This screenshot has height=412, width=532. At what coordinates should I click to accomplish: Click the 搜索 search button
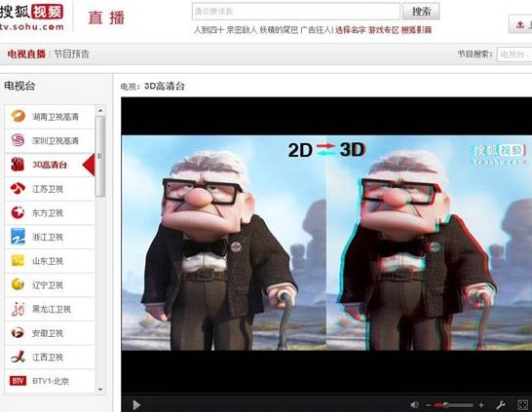[421, 11]
